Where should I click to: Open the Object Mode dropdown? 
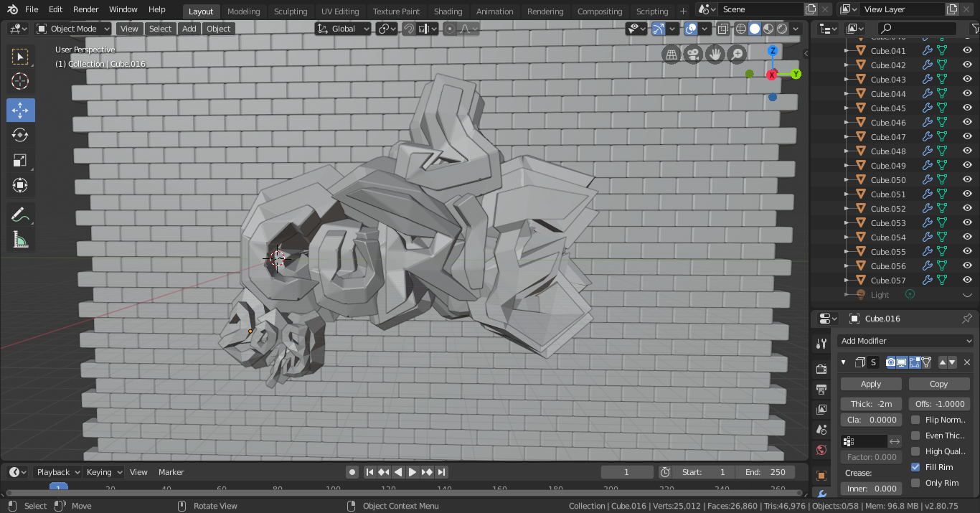tap(73, 29)
